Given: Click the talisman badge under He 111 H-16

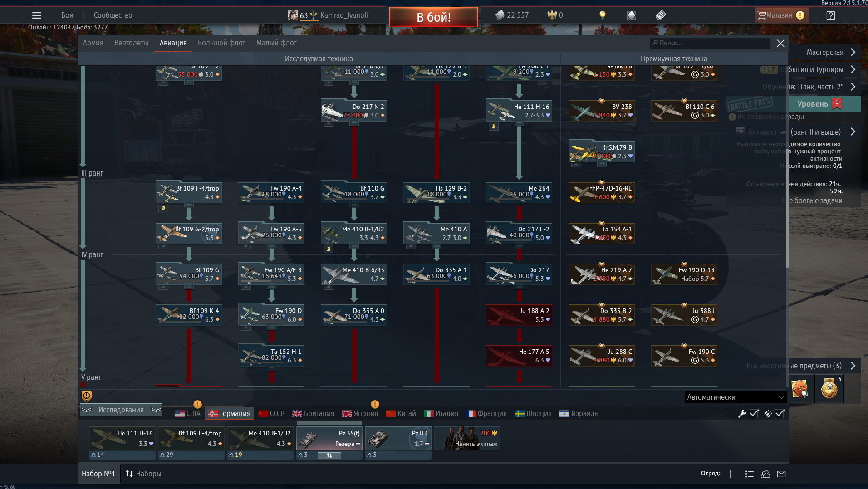Looking at the screenshot, I should [x=494, y=127].
